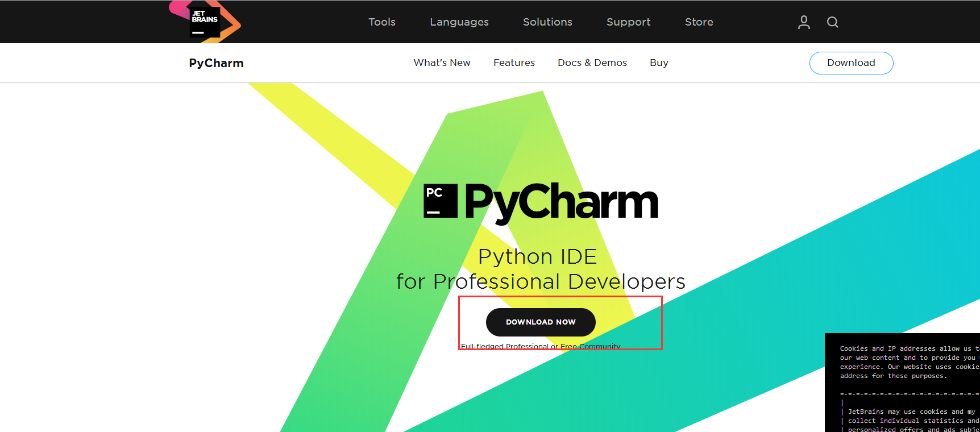
Task: Click the DOWNLOAD NOW button
Action: [541, 322]
